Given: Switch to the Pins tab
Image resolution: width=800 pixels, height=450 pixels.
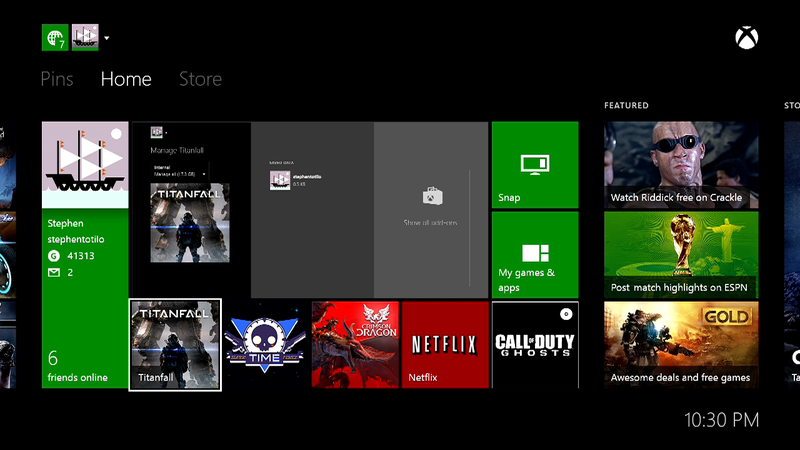Looking at the screenshot, I should pyautogui.click(x=57, y=79).
